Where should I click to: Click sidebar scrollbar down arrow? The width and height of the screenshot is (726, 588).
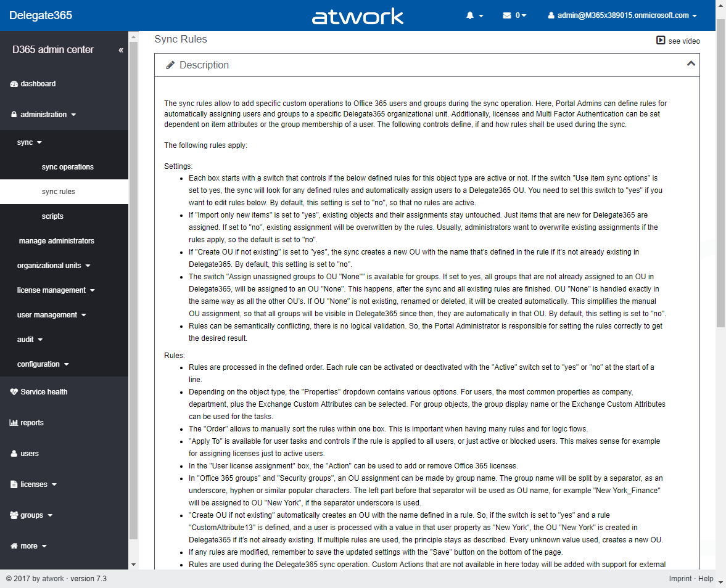[x=133, y=565]
